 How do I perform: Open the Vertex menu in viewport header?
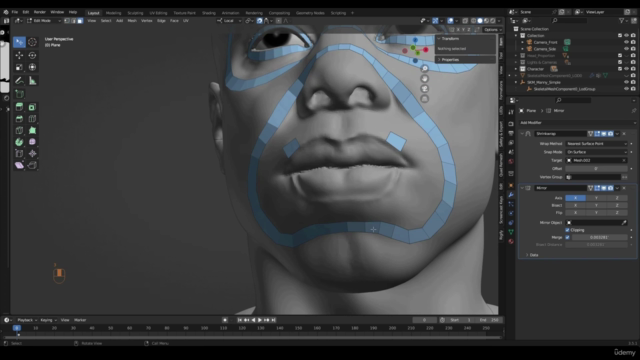pos(147,20)
